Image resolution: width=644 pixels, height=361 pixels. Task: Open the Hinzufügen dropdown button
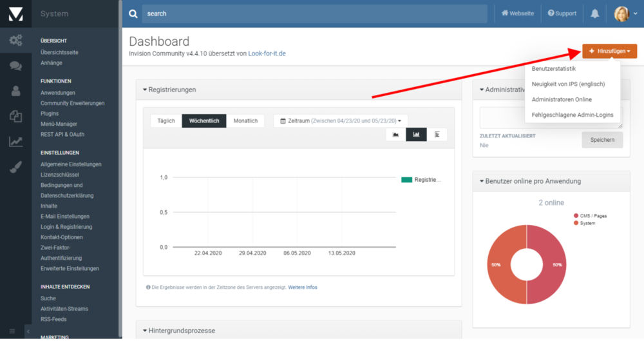[x=609, y=51]
